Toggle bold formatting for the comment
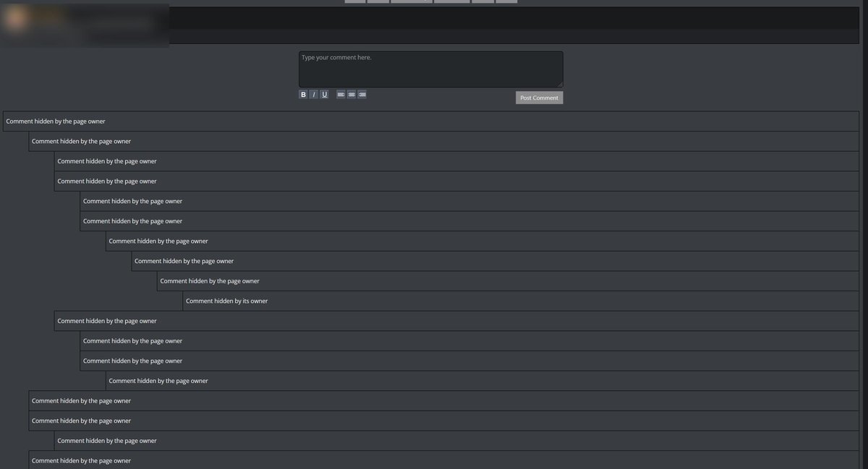 pyautogui.click(x=303, y=94)
